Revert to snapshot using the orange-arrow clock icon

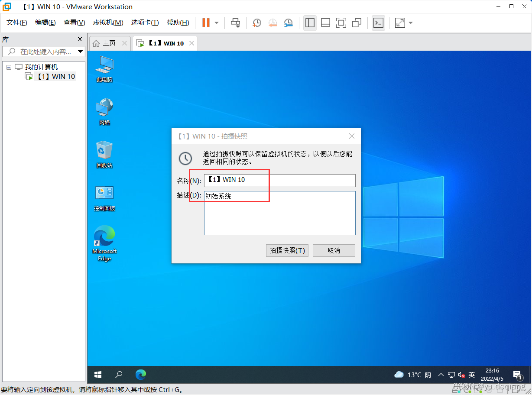point(272,23)
